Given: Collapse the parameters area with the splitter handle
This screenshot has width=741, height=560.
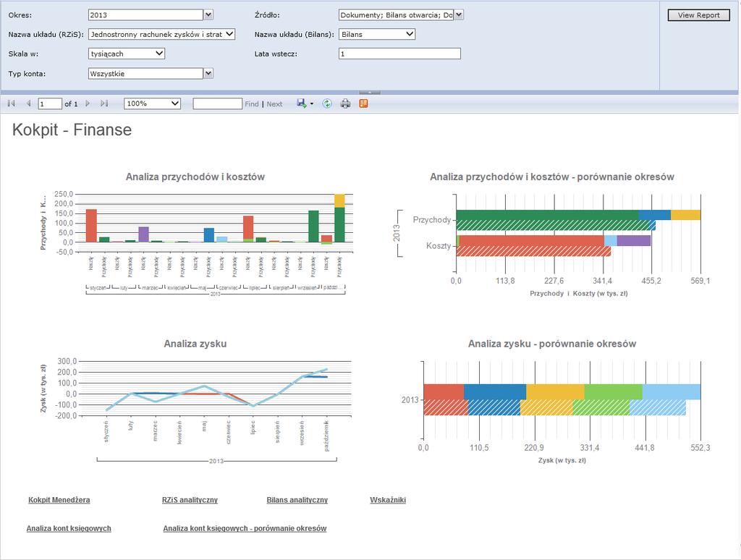Looking at the screenshot, I should click(370, 93).
